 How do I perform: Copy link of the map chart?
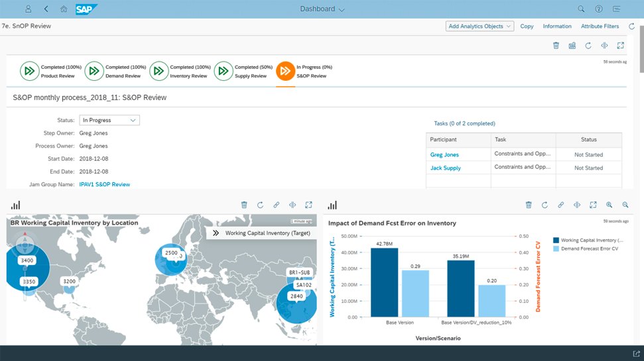point(277,205)
